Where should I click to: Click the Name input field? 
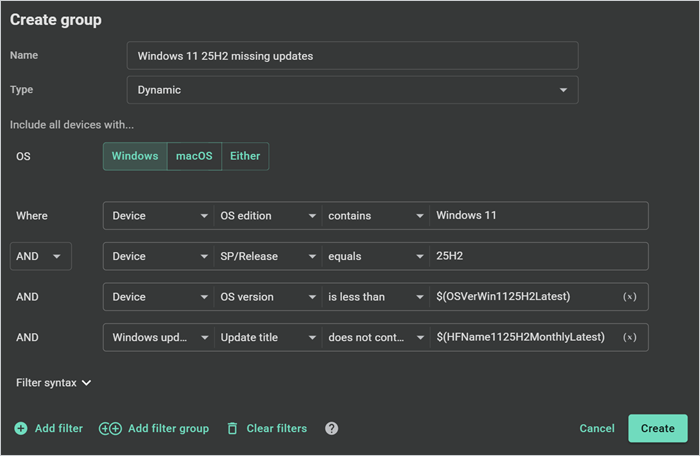pyautogui.click(x=353, y=56)
